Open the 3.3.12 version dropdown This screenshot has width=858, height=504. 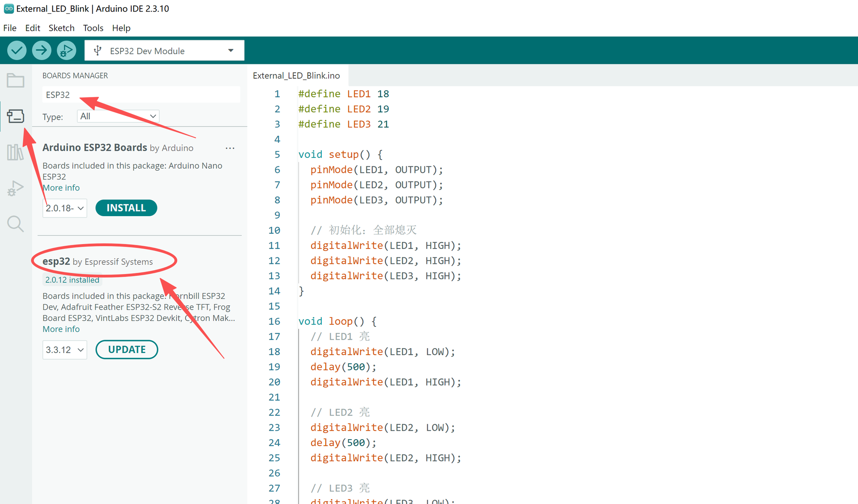click(65, 350)
